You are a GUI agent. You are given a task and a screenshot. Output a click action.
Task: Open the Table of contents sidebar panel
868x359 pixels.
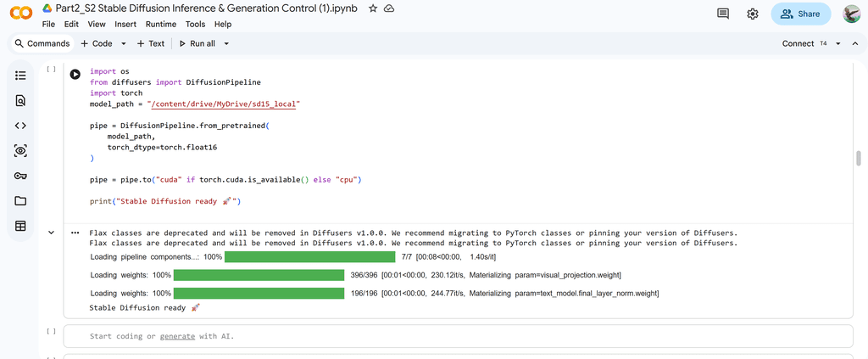click(x=20, y=76)
